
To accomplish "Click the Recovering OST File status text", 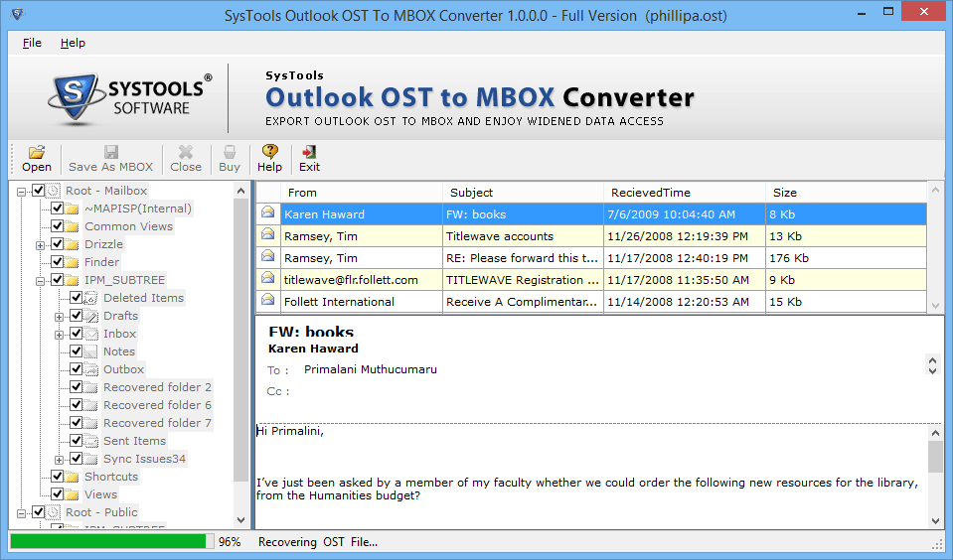I will [318, 542].
